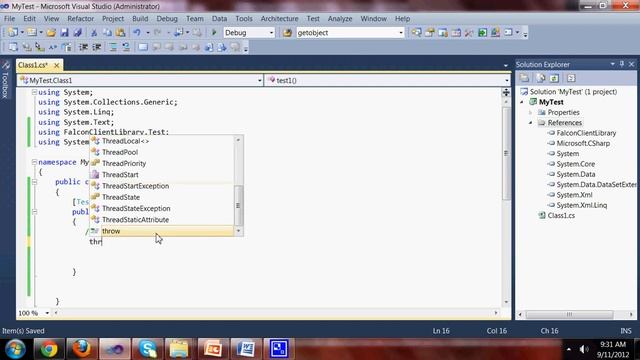Click Solution Explorer Properties icon
The height and width of the screenshot is (360, 640).
click(x=524, y=78)
